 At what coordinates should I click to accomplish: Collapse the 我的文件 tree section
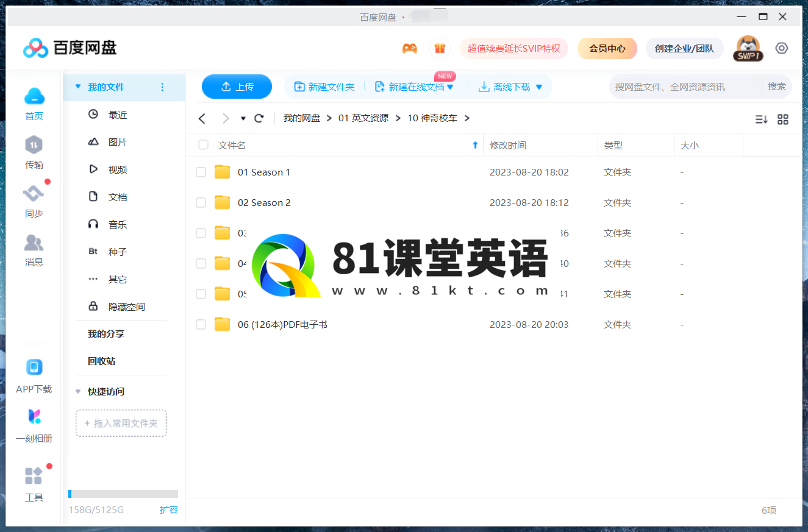tap(77, 87)
